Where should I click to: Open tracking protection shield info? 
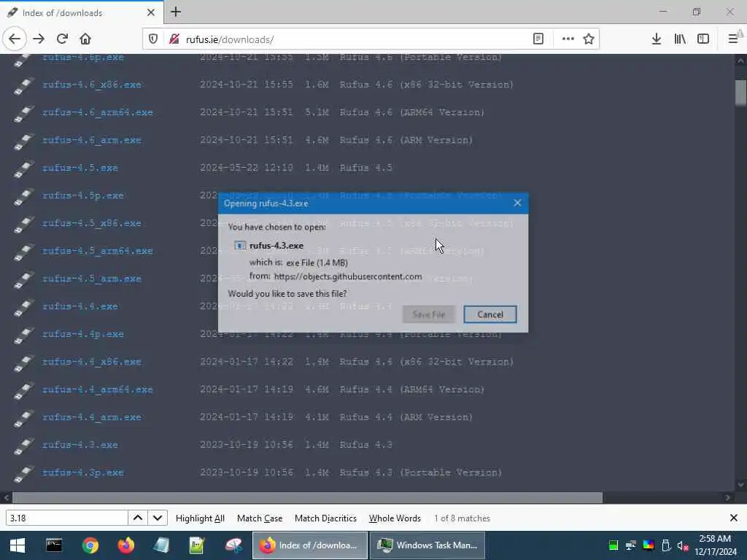153,39
